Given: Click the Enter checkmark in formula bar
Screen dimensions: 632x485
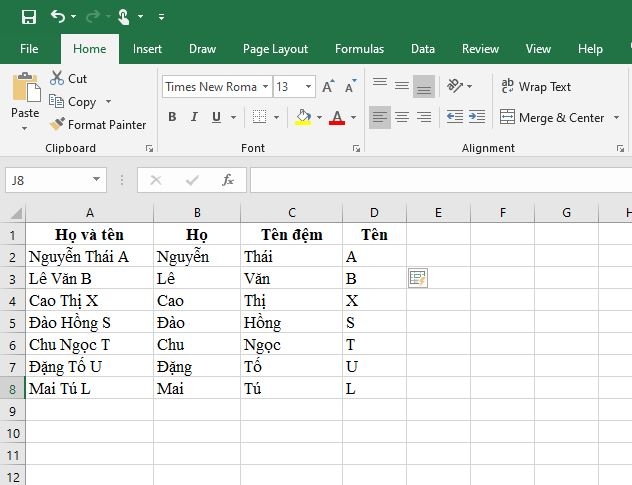Looking at the screenshot, I should (x=192, y=180).
